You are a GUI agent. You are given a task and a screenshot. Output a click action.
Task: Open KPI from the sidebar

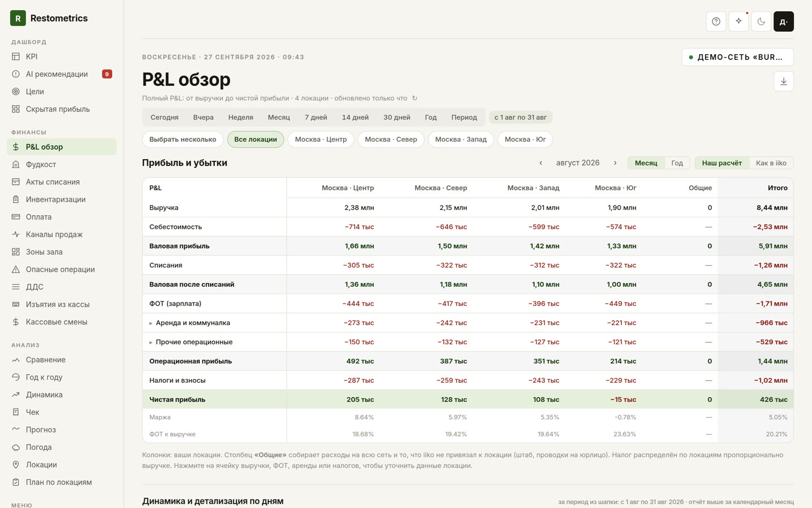(62, 56)
